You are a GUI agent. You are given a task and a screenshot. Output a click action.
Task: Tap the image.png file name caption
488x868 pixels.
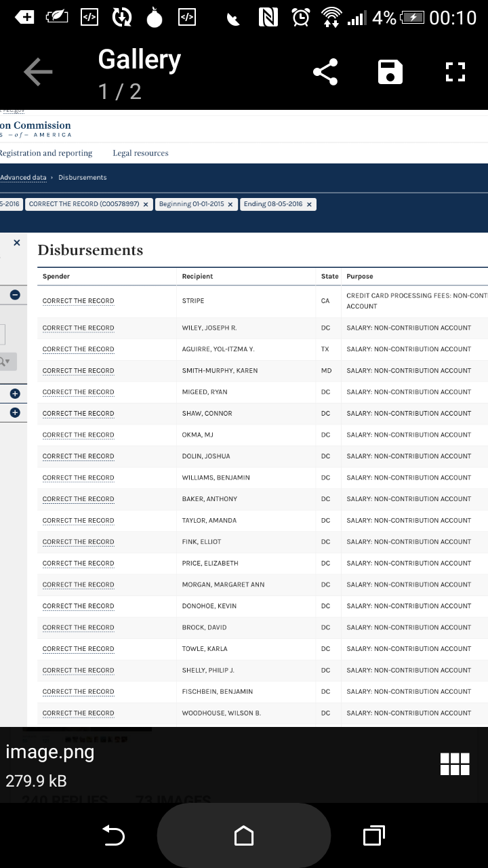tap(49, 752)
